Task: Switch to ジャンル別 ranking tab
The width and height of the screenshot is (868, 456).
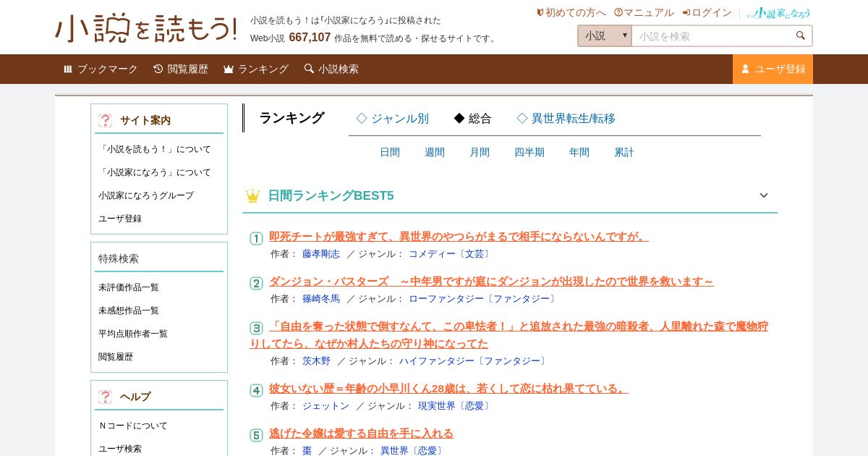Action: [x=392, y=119]
